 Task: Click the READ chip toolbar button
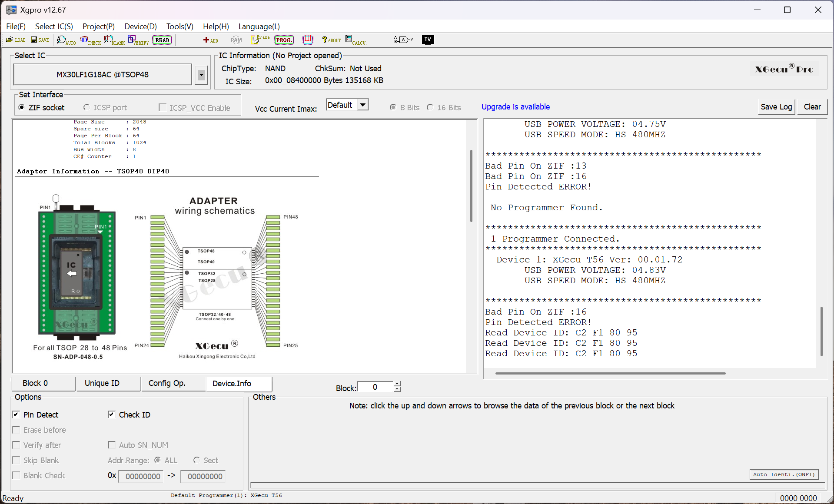(x=162, y=40)
